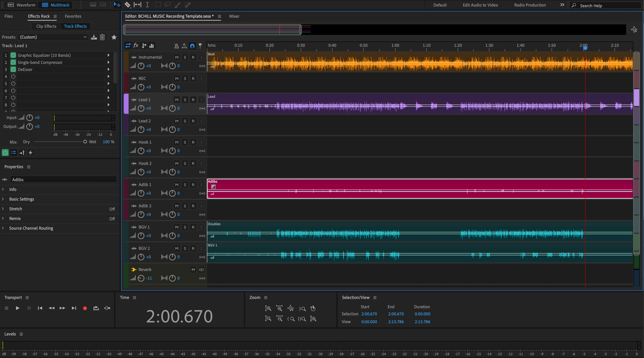The width and height of the screenshot is (644, 358).
Task: Select the Razor tool
Action: point(127,5)
